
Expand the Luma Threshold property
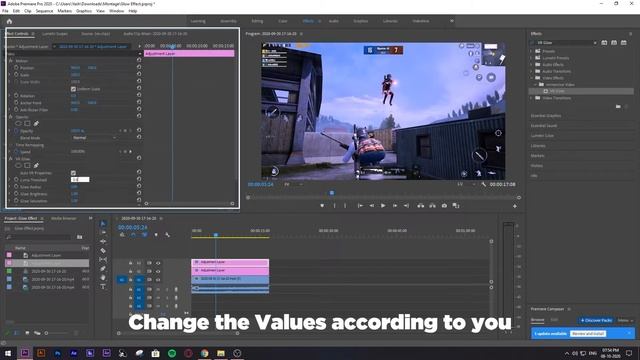click(x=9, y=180)
